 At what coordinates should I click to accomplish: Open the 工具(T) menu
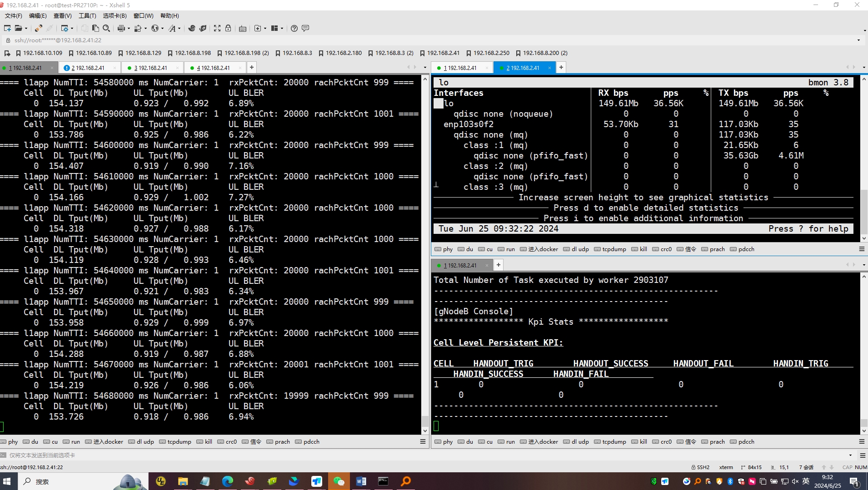87,15
